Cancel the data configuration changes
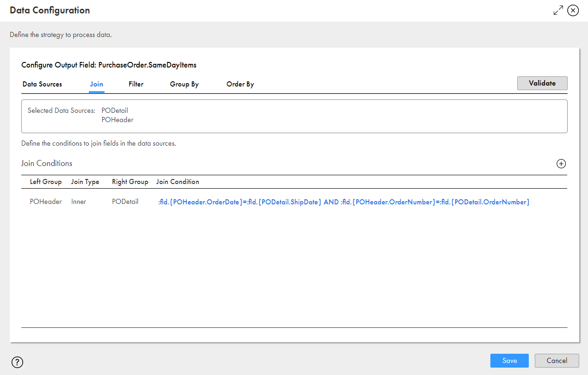The height and width of the screenshot is (375, 588). (x=557, y=361)
